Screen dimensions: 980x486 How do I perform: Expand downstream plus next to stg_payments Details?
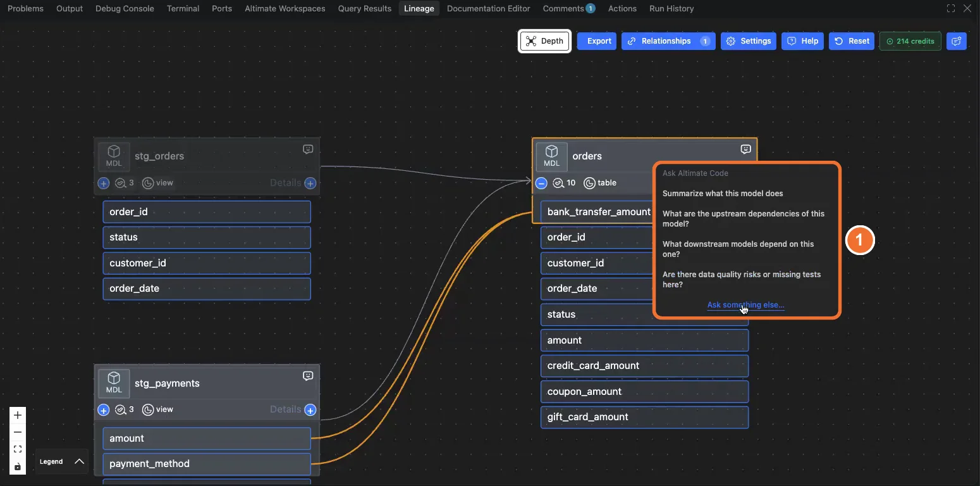click(x=310, y=410)
